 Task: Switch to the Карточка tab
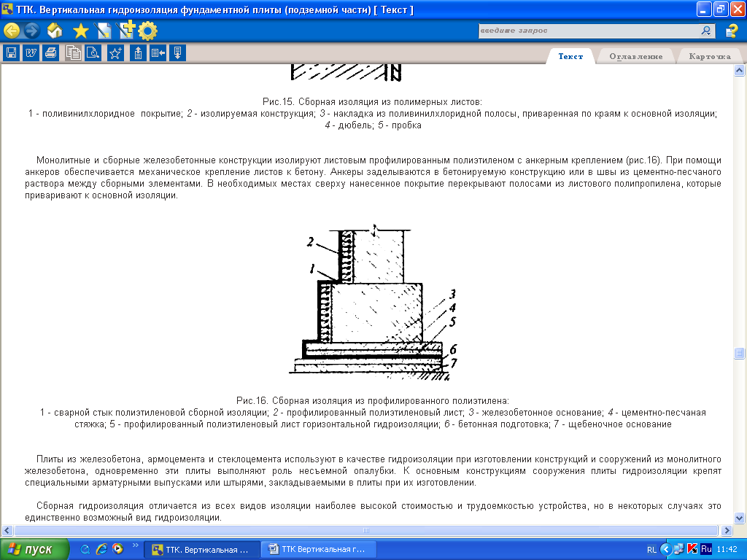click(x=709, y=56)
